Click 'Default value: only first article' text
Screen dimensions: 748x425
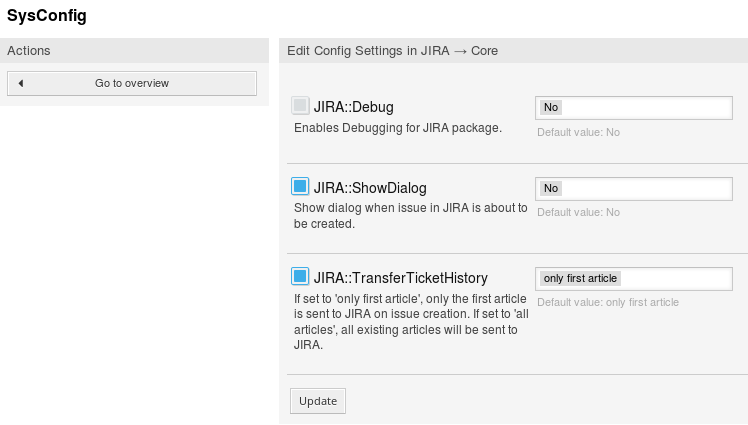[607, 302]
